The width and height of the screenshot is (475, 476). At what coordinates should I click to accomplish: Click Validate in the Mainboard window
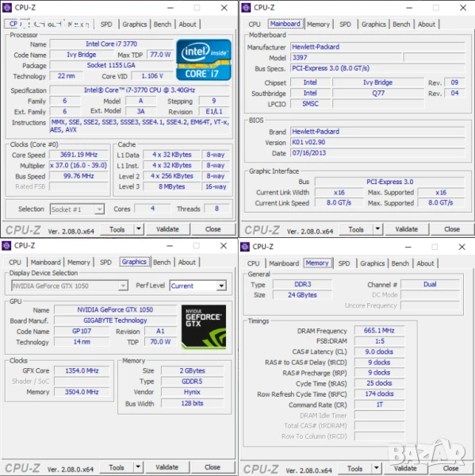(406, 229)
